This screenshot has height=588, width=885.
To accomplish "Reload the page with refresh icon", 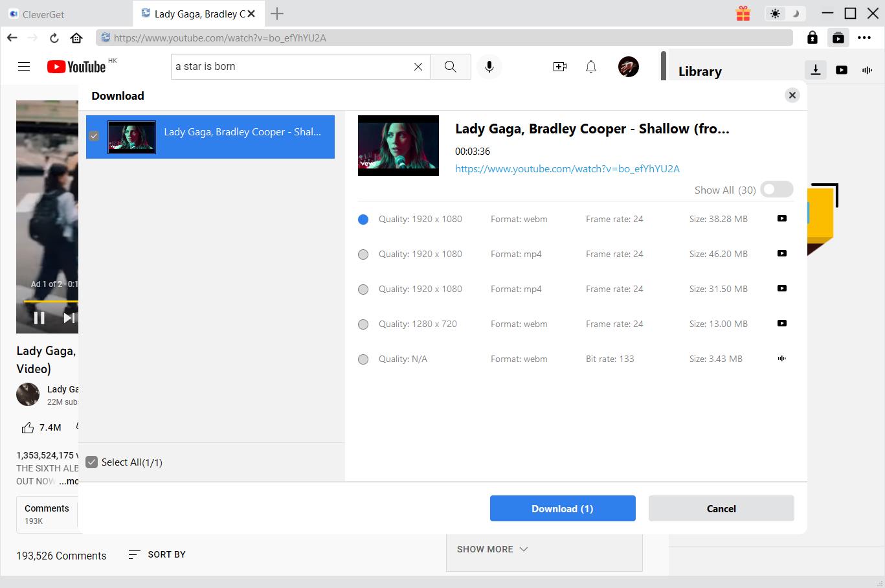I will [x=54, y=38].
